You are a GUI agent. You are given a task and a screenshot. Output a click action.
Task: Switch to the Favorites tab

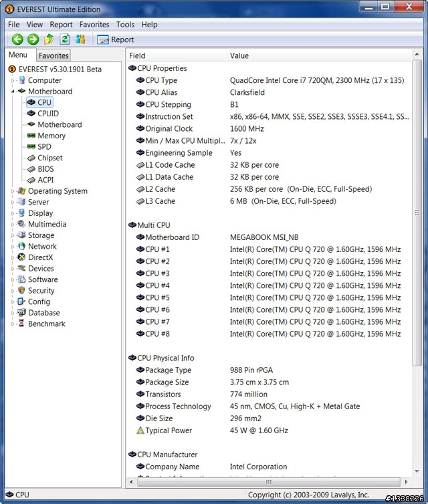point(53,55)
